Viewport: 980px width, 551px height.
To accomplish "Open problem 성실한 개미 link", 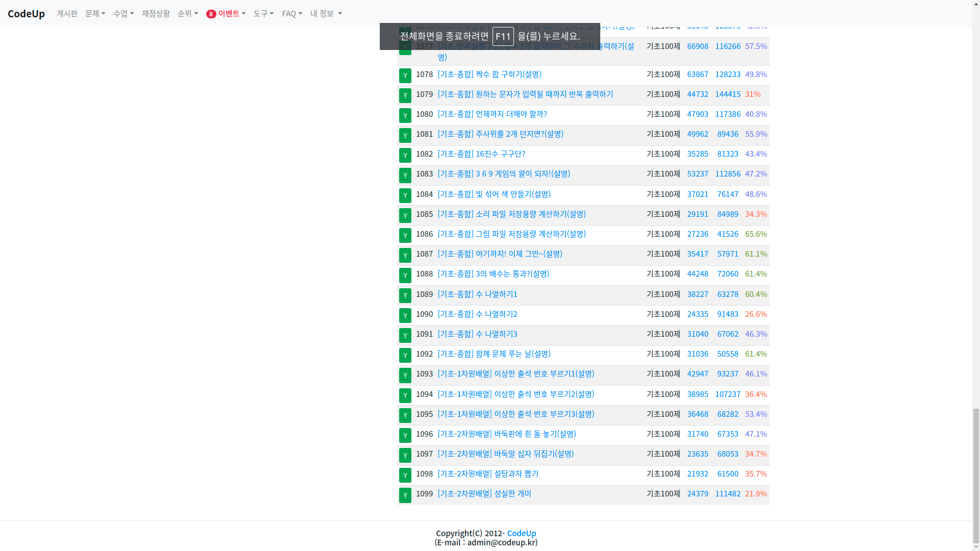I will [484, 494].
